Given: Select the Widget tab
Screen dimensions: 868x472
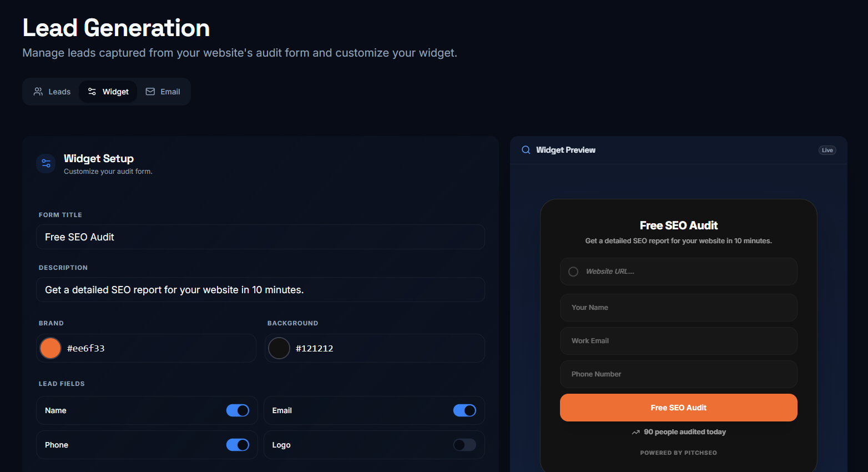Looking at the screenshot, I should tap(108, 92).
